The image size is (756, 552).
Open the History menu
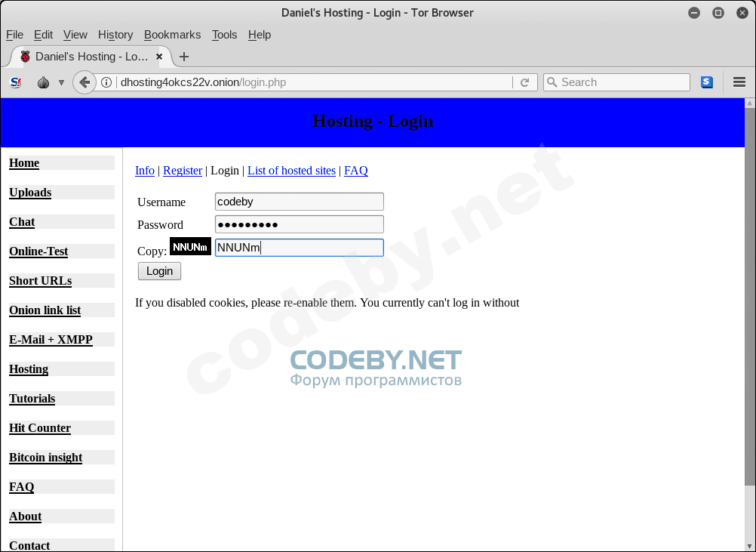[x=115, y=35]
